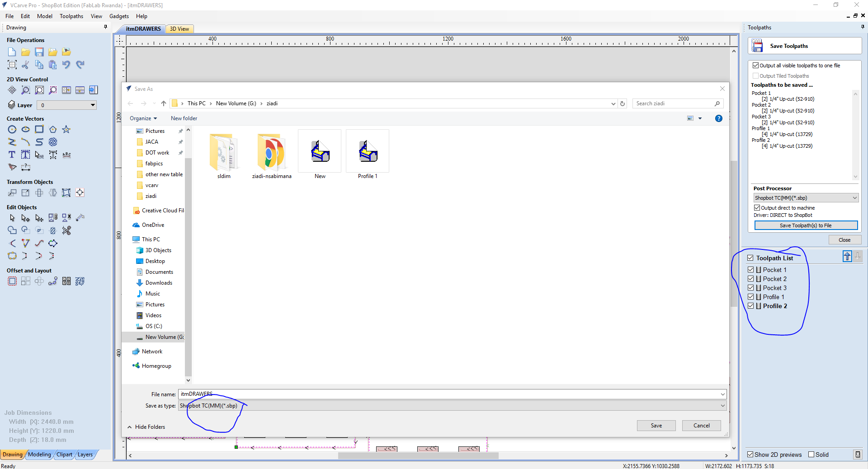This screenshot has width=868, height=469.
Task: Select the Zoom tool in 2D View Control
Action: [26, 90]
